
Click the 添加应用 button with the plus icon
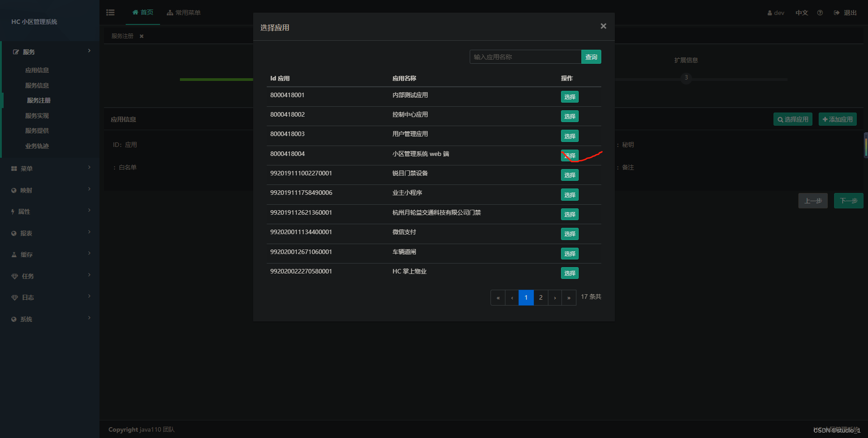[837, 119]
